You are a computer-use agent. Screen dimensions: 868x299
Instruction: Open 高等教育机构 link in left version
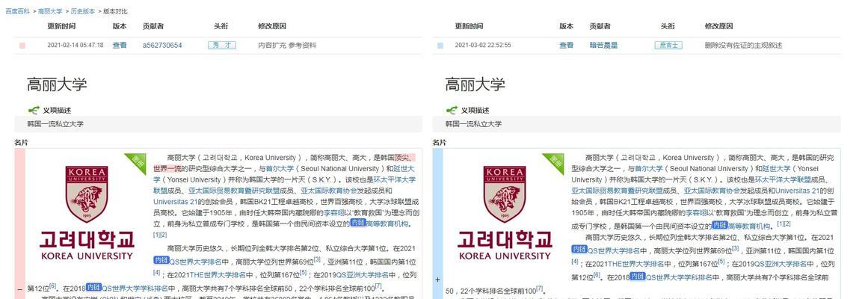pos(387,224)
